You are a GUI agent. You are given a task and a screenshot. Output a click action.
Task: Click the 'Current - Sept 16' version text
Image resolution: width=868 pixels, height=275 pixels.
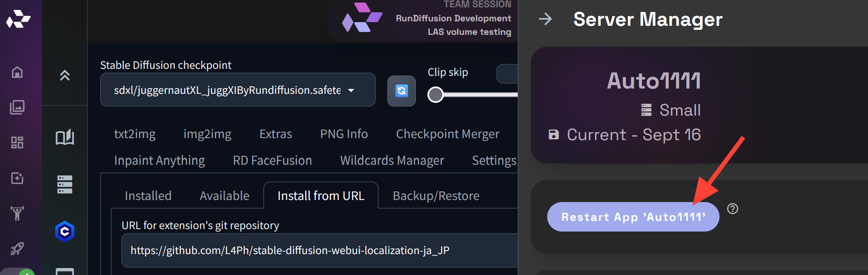[x=634, y=134]
